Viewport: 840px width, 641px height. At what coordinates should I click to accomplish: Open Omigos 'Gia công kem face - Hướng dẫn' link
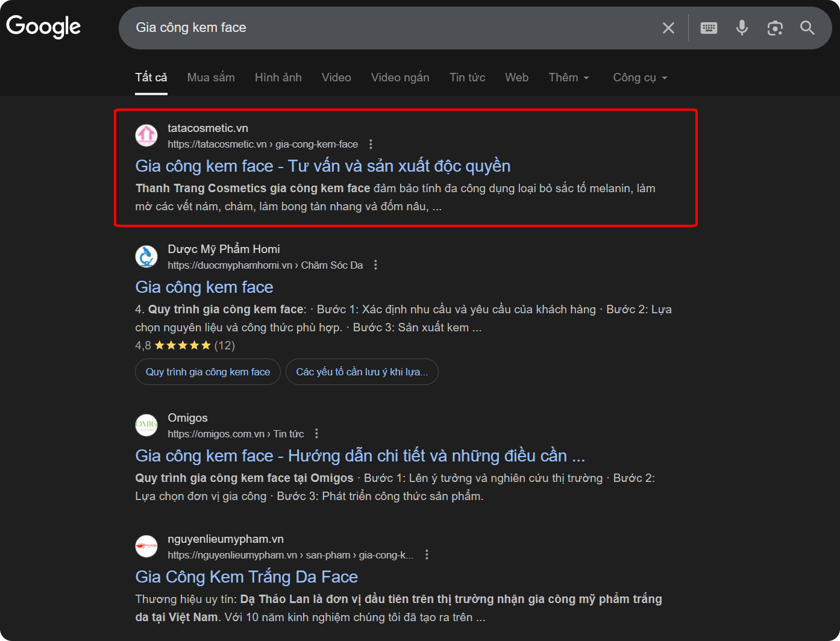coord(360,456)
